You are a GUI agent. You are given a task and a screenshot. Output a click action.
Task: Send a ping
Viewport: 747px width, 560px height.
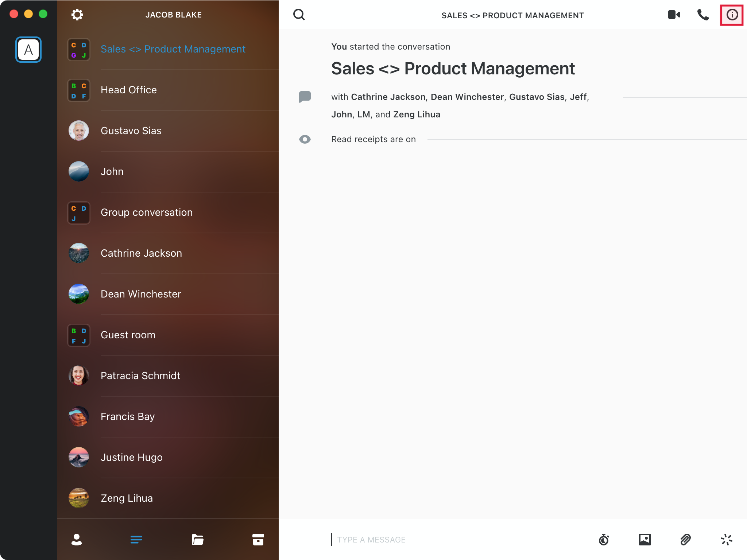click(x=727, y=540)
